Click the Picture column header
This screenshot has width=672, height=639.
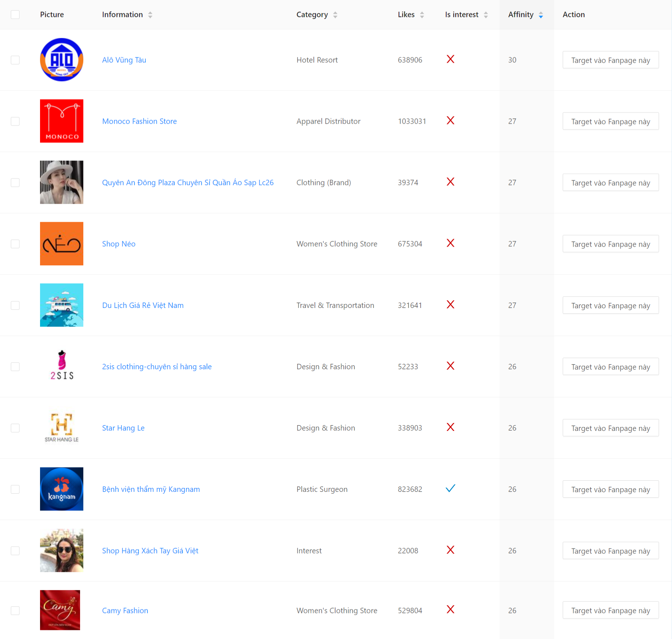pyautogui.click(x=52, y=14)
